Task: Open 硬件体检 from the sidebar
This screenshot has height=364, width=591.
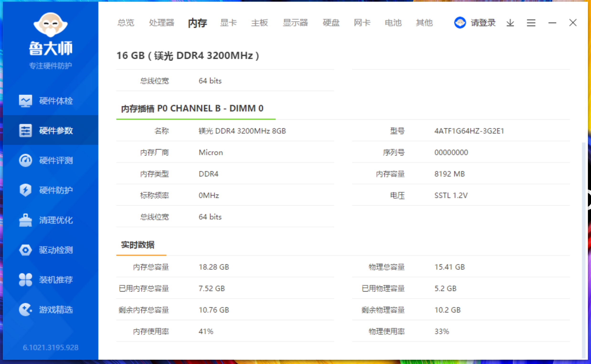Action: [x=51, y=101]
